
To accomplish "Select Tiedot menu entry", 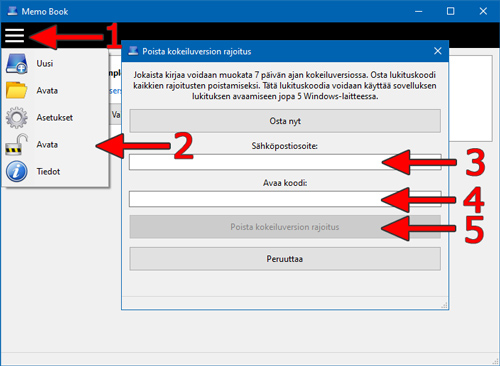I will (x=56, y=171).
